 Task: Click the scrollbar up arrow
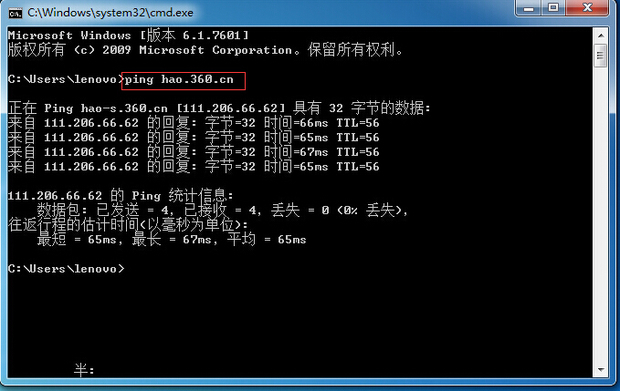[x=601, y=36]
